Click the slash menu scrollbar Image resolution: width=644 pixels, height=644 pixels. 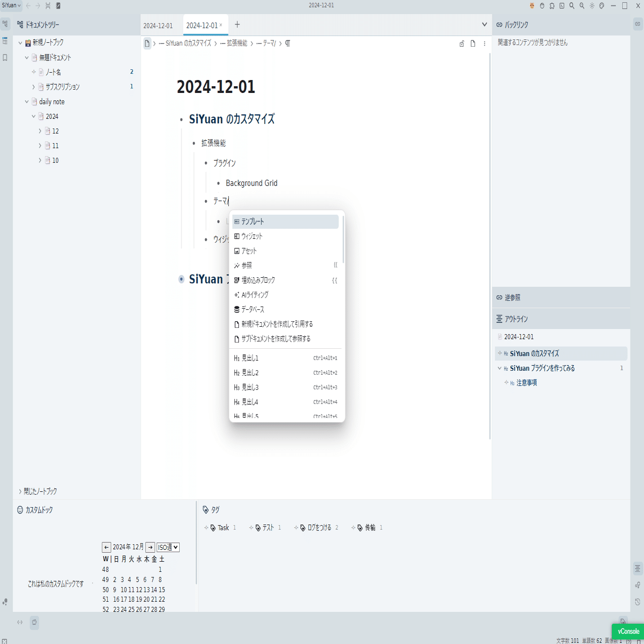pos(343,240)
